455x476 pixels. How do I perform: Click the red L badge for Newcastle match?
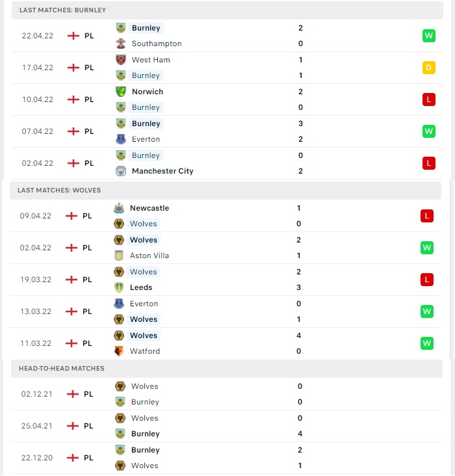tap(427, 216)
